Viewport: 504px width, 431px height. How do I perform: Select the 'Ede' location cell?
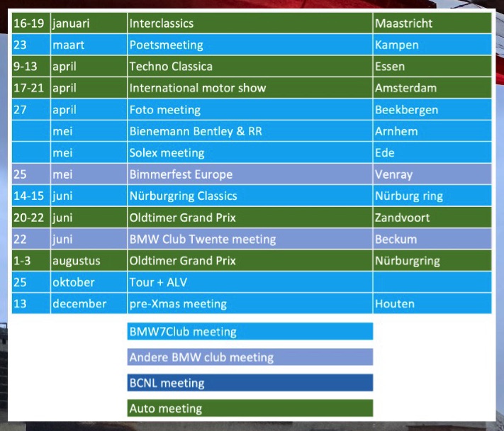(x=432, y=152)
